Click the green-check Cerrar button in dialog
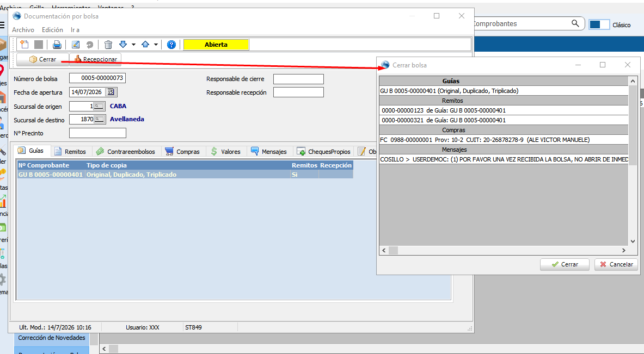The height and width of the screenshot is (354, 644). tap(565, 264)
